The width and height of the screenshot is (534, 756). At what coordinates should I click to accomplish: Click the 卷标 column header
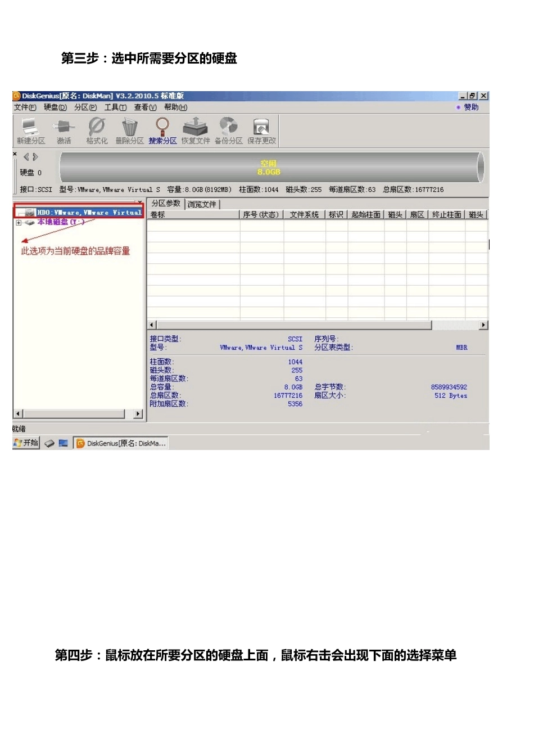point(193,215)
